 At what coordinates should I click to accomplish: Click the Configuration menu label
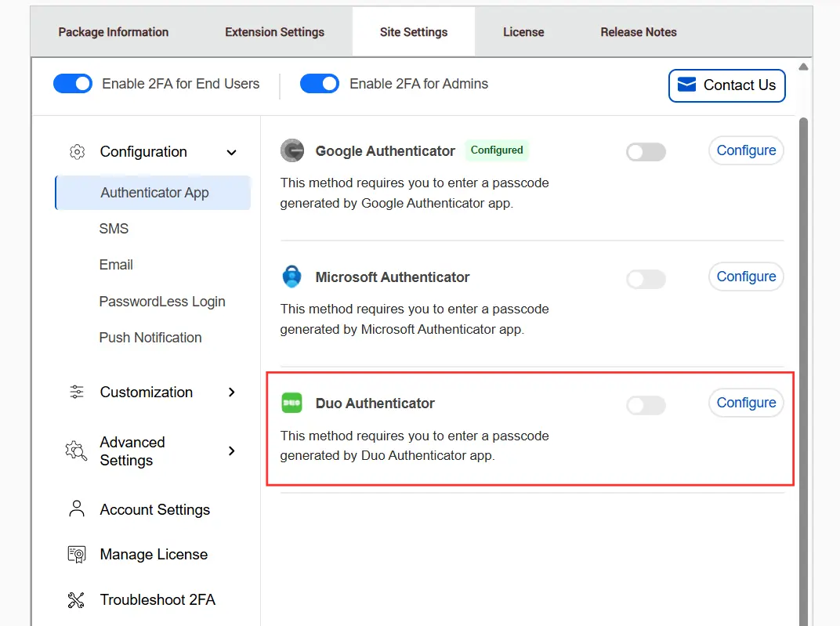[x=143, y=152]
